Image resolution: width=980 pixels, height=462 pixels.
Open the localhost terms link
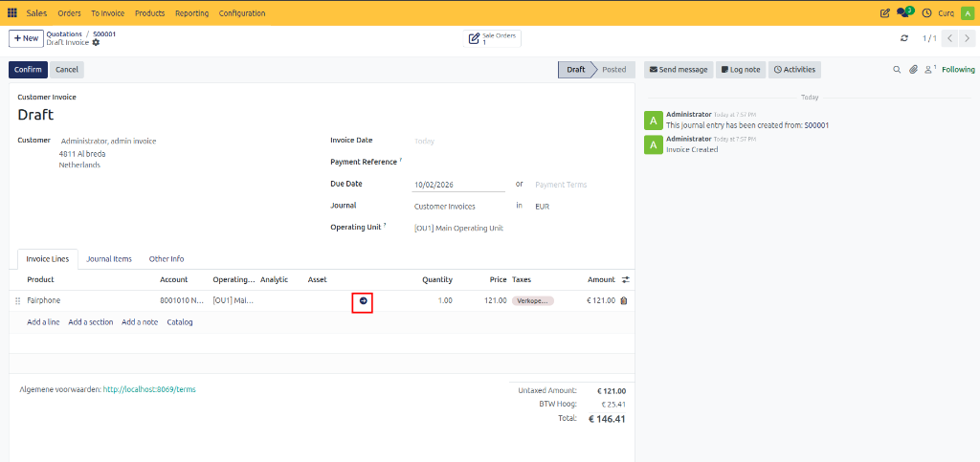(x=148, y=389)
